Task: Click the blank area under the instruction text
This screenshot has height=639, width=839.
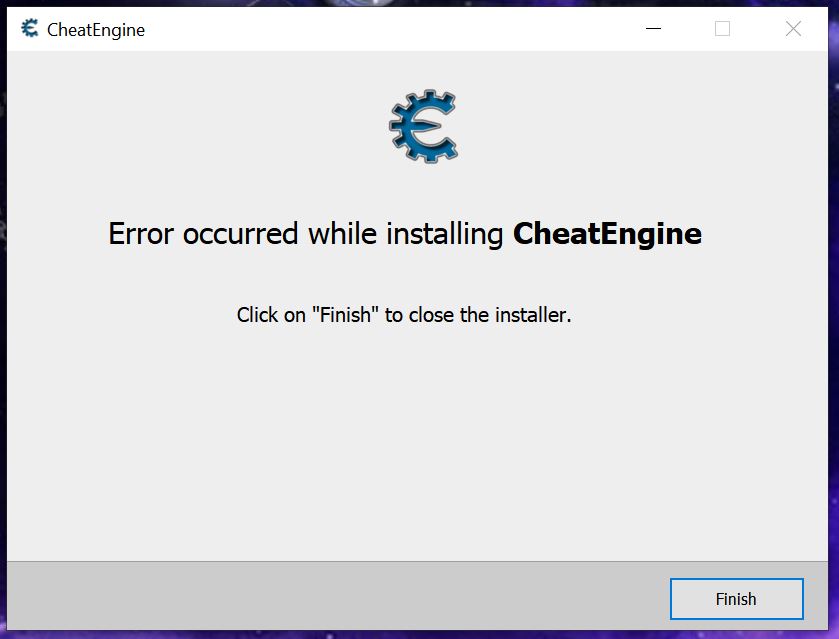Action: 417,439
